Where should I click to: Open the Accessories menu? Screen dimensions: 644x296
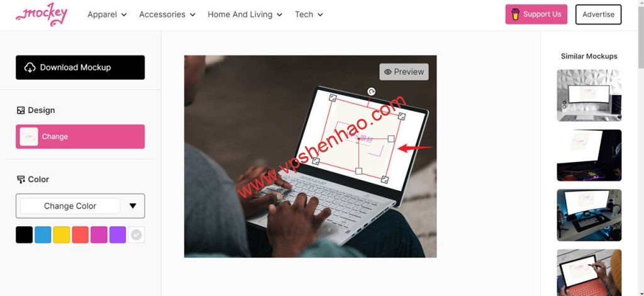(167, 14)
